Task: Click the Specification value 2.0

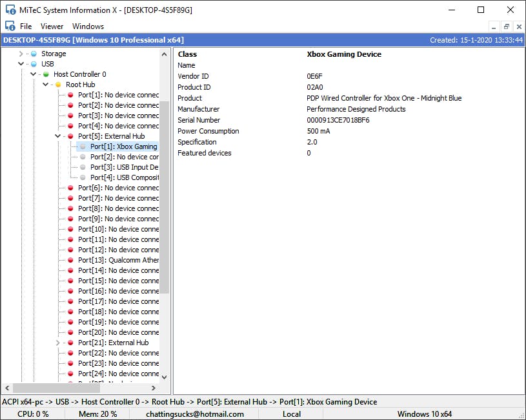Action: [312, 142]
